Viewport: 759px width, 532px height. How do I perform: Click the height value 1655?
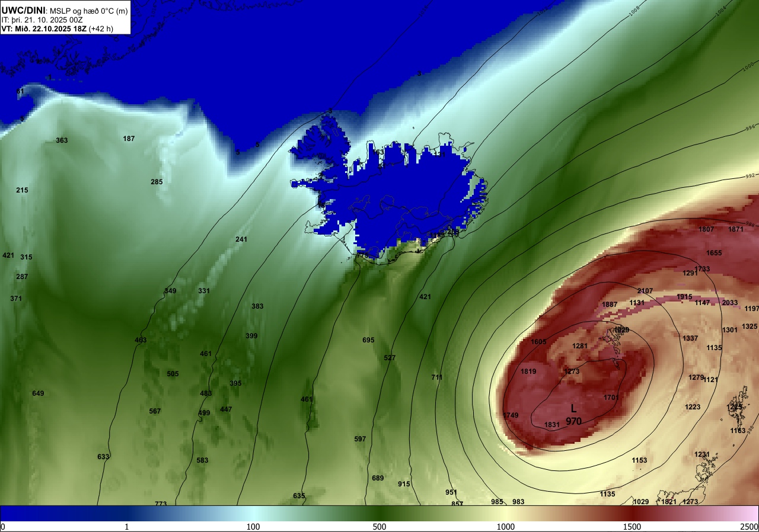(714, 253)
